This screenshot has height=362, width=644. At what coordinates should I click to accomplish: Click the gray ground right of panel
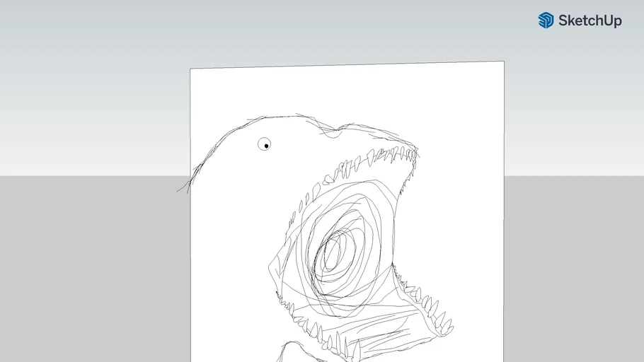(573, 269)
